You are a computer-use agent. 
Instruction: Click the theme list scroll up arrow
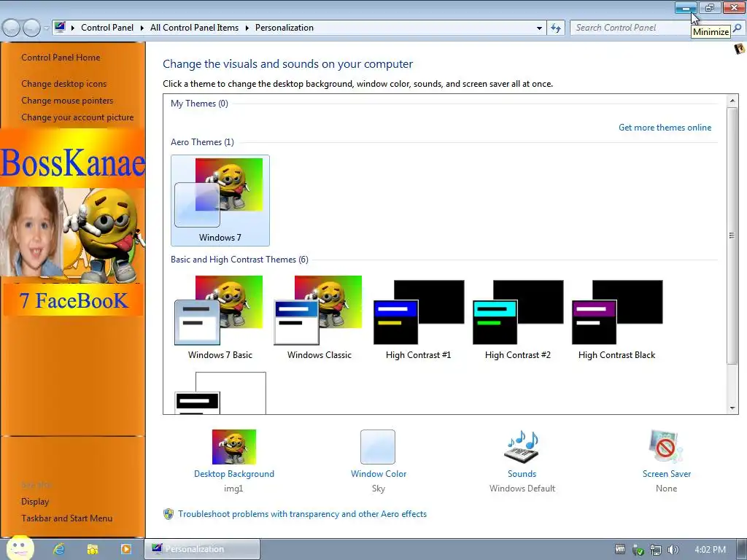tap(732, 101)
